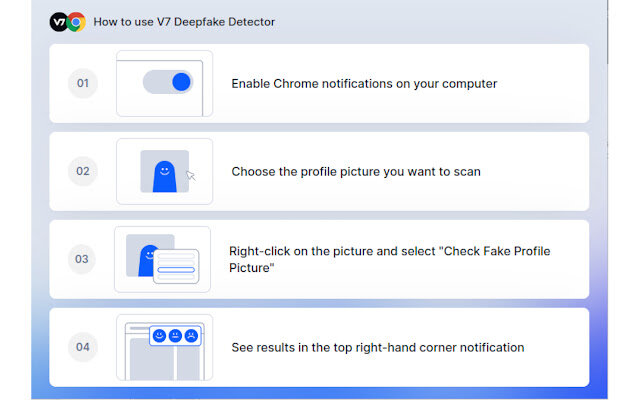Click "See results in the top right-hand corner notification"

click(x=378, y=347)
